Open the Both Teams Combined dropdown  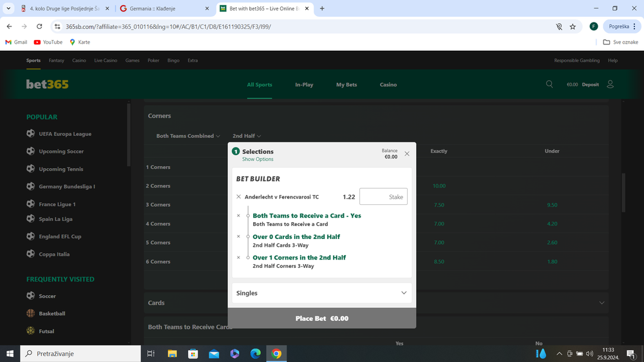[x=187, y=136]
